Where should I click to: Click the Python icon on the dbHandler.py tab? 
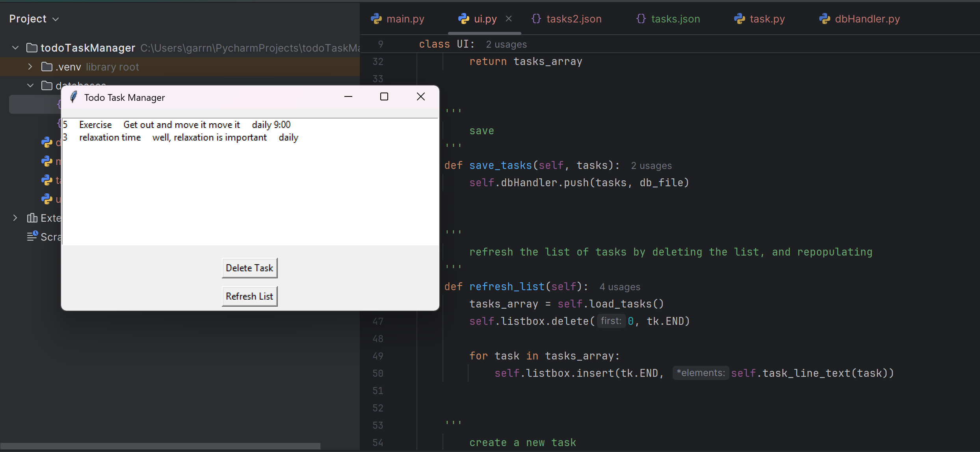825,19
